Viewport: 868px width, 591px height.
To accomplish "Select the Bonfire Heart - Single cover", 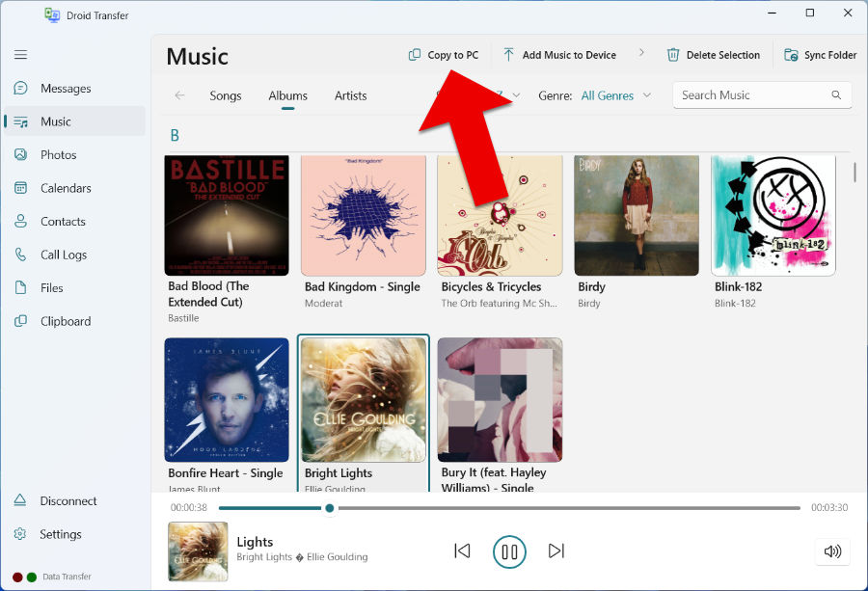I will 227,399.
